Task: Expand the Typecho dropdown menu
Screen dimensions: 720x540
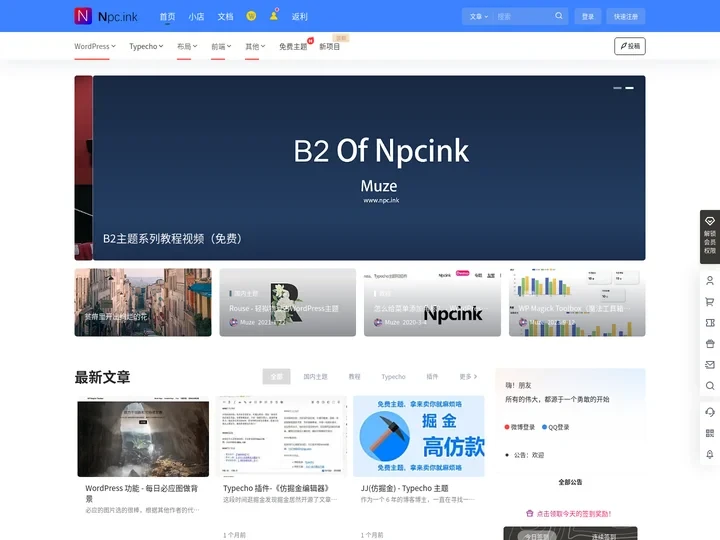Action: point(146,46)
